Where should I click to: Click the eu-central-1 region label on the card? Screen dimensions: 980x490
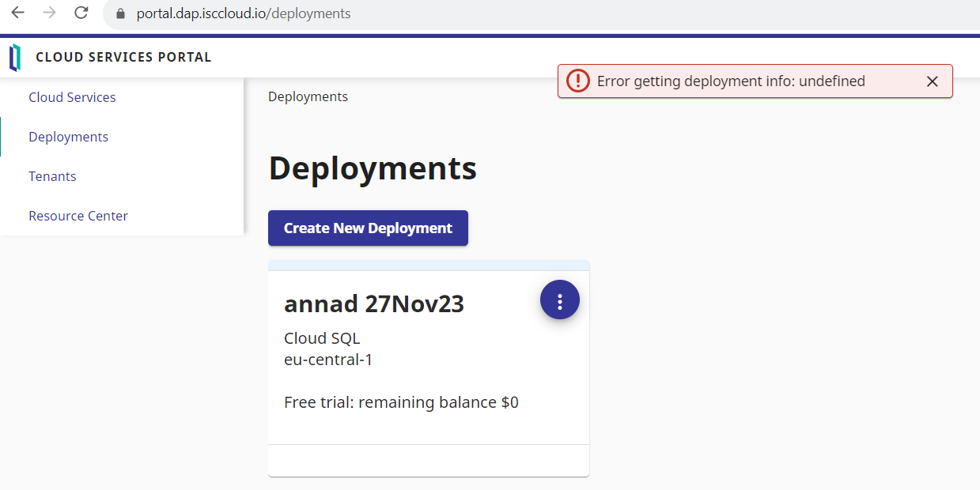click(328, 360)
